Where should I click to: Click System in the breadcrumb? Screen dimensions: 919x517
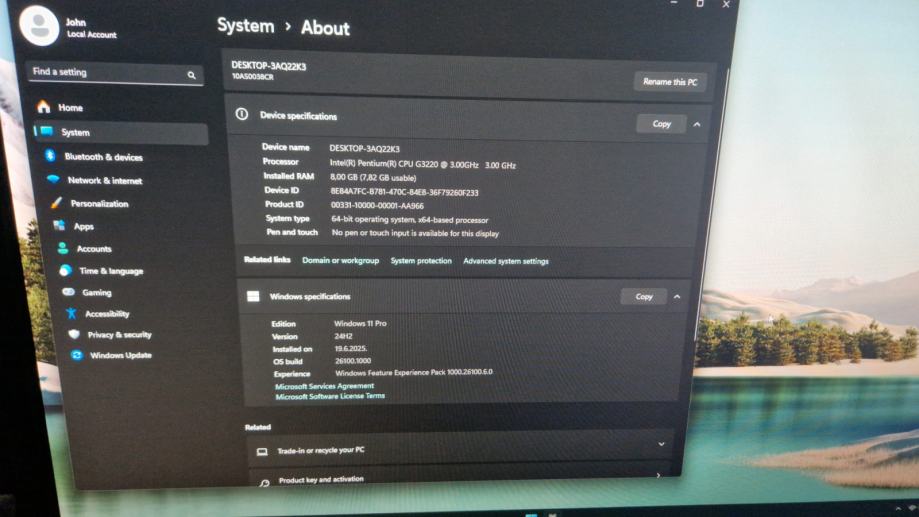coord(246,26)
